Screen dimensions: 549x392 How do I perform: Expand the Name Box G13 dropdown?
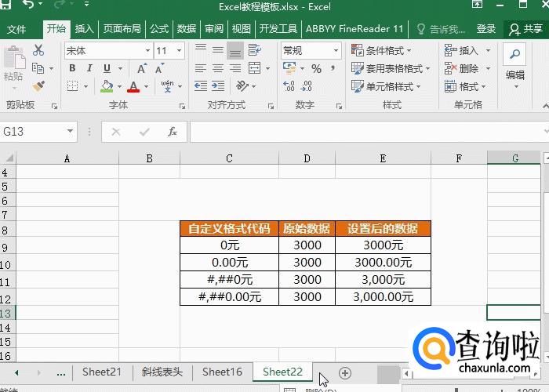point(70,131)
